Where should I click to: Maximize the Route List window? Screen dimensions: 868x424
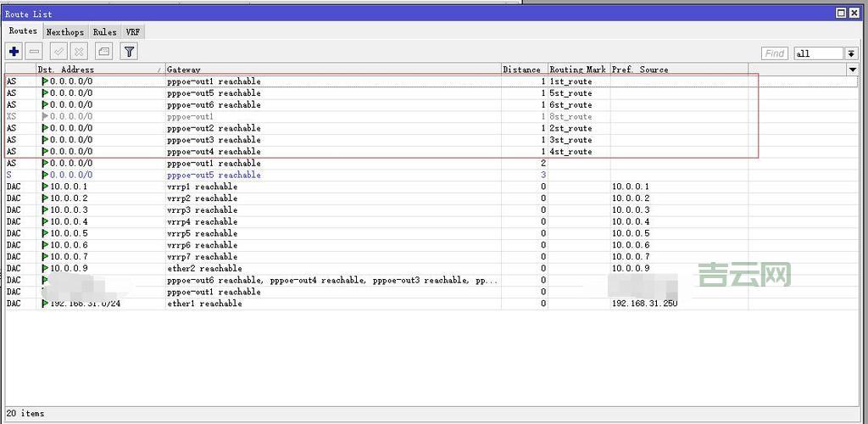[x=841, y=13]
